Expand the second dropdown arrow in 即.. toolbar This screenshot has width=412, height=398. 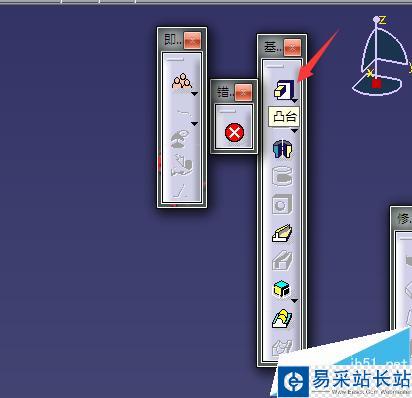195,124
